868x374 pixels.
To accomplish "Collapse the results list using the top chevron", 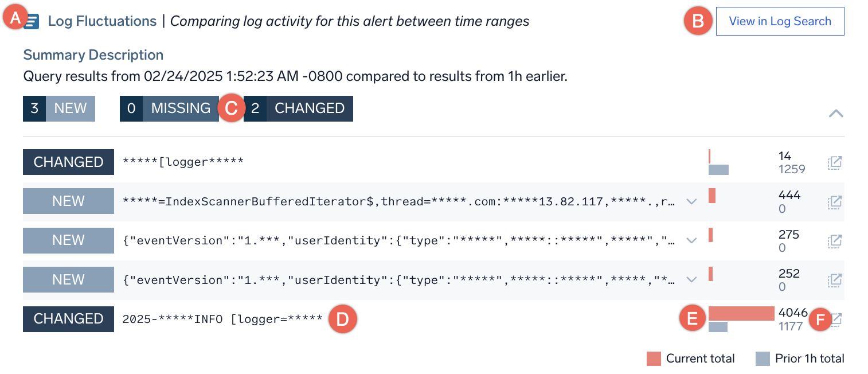I will [836, 114].
